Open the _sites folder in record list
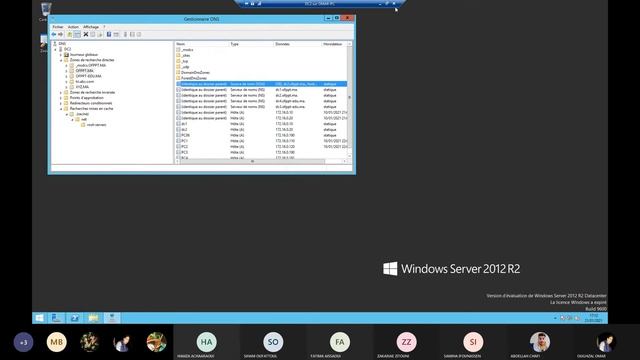The image size is (640, 360). click(184, 56)
